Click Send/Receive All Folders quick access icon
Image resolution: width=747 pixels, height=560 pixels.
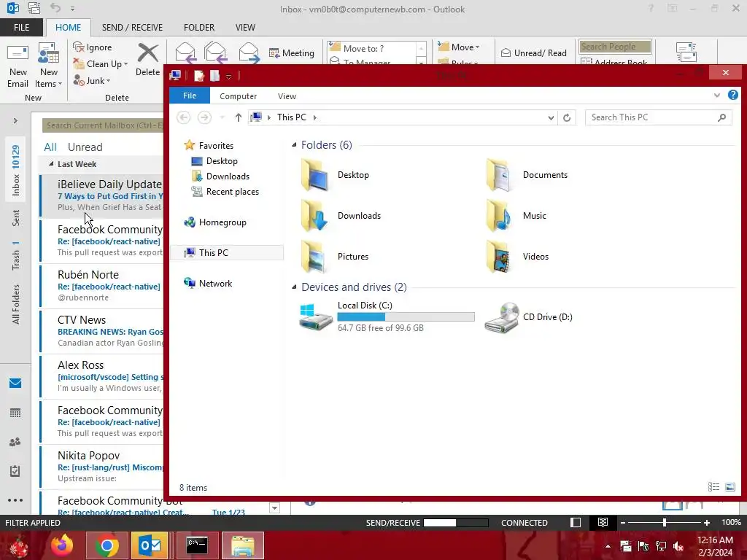(34, 8)
